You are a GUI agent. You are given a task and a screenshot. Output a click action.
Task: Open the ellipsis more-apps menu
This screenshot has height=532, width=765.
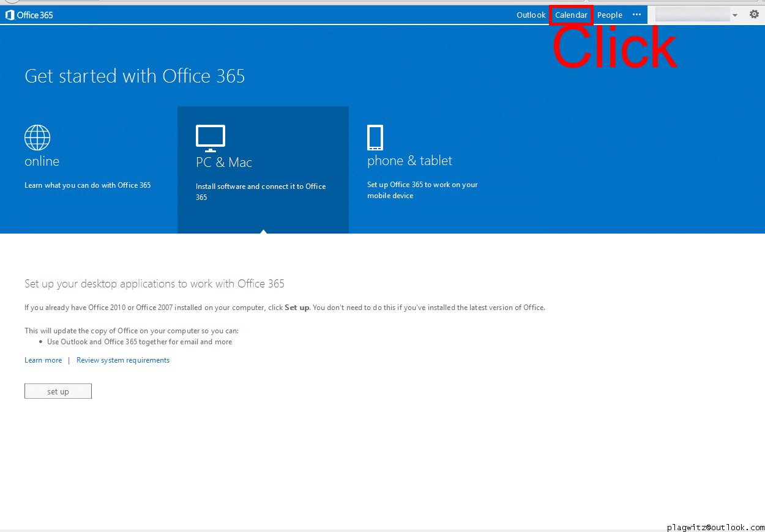tap(636, 15)
